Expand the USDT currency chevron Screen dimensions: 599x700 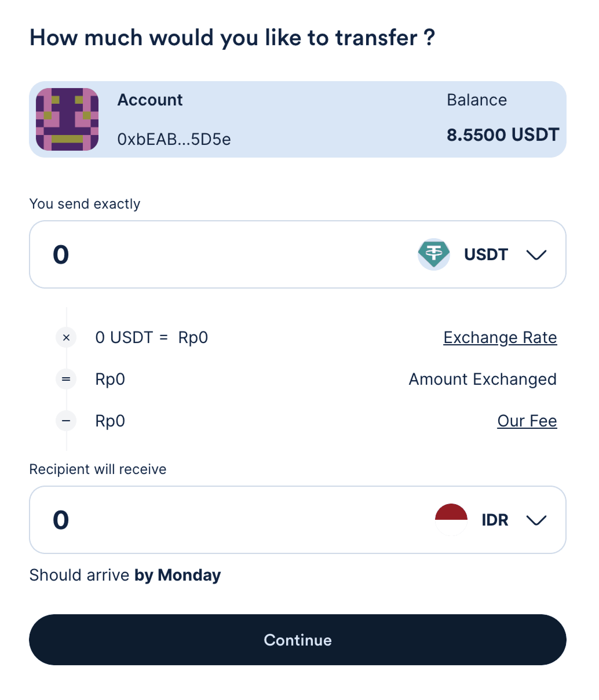536,255
